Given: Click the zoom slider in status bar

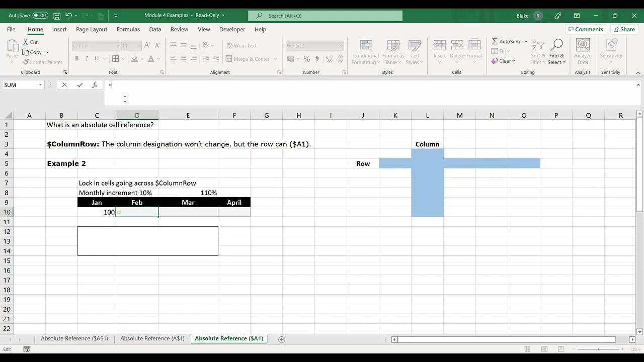Looking at the screenshot, I should click(x=598, y=349).
